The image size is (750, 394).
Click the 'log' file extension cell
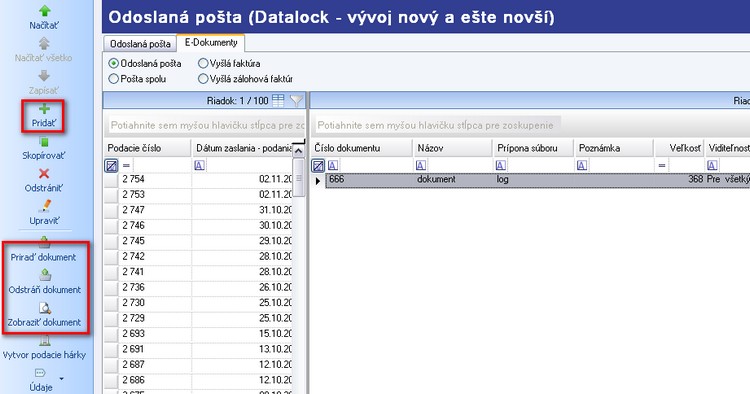(x=533, y=180)
